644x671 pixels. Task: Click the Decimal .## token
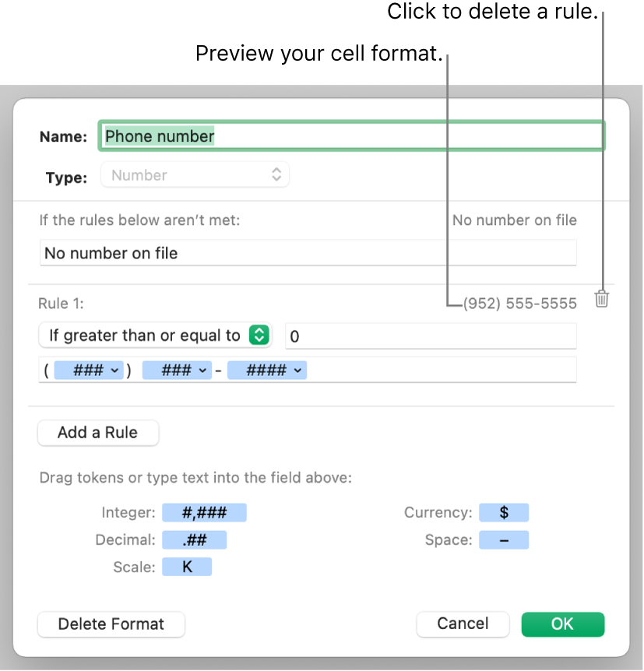(x=194, y=539)
